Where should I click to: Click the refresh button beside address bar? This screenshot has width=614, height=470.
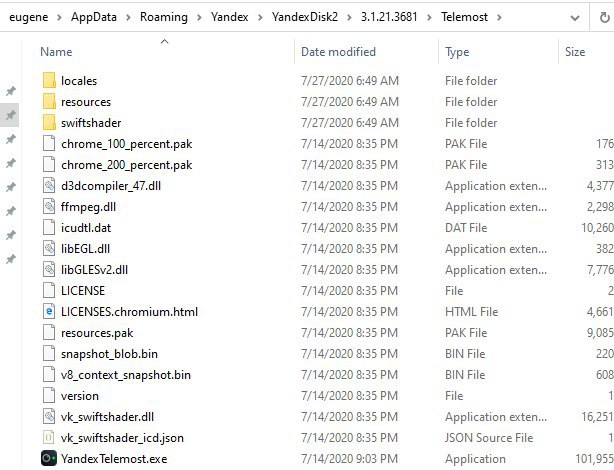(x=604, y=17)
